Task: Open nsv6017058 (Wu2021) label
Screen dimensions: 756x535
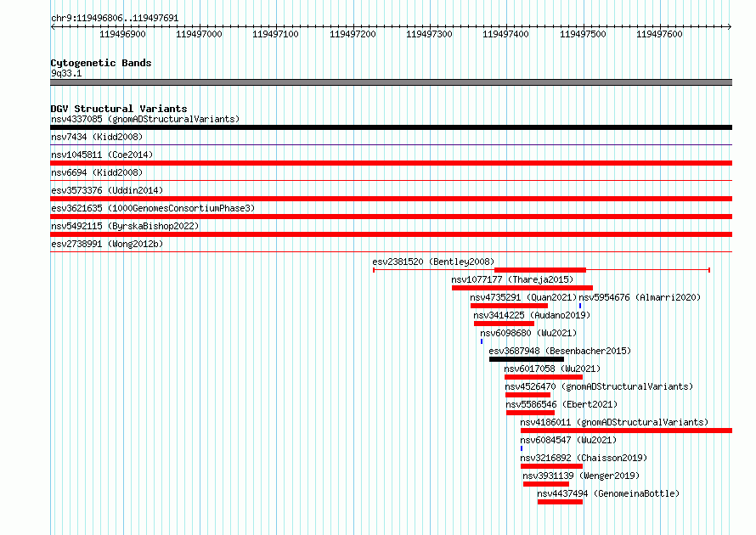Action: [552, 369]
